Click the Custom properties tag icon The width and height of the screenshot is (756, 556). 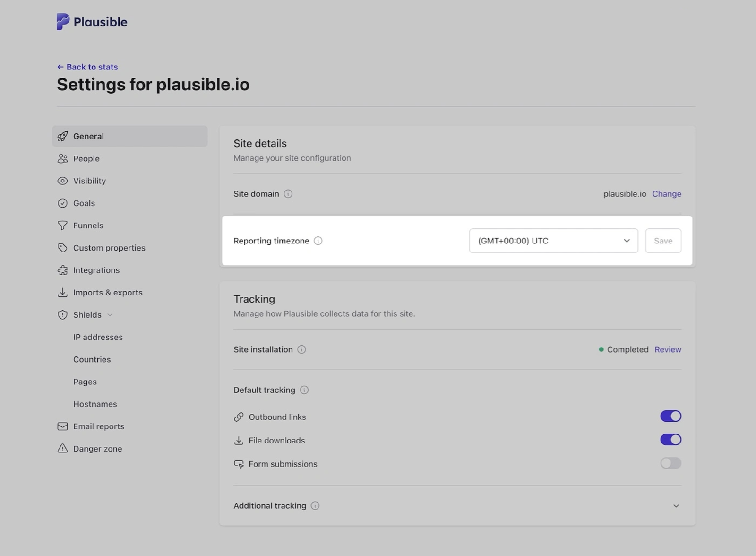click(62, 248)
